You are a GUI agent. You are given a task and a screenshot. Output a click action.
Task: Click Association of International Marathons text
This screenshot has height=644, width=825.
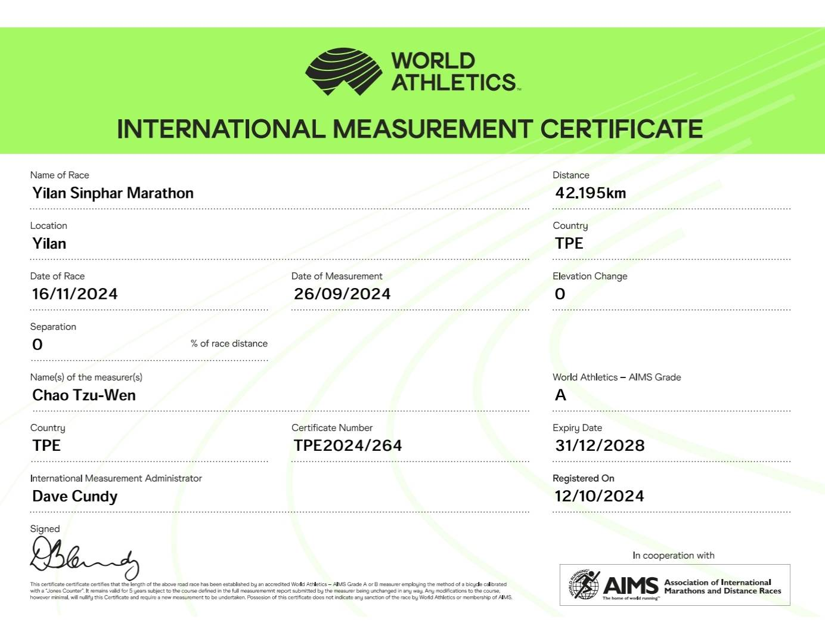click(x=722, y=587)
